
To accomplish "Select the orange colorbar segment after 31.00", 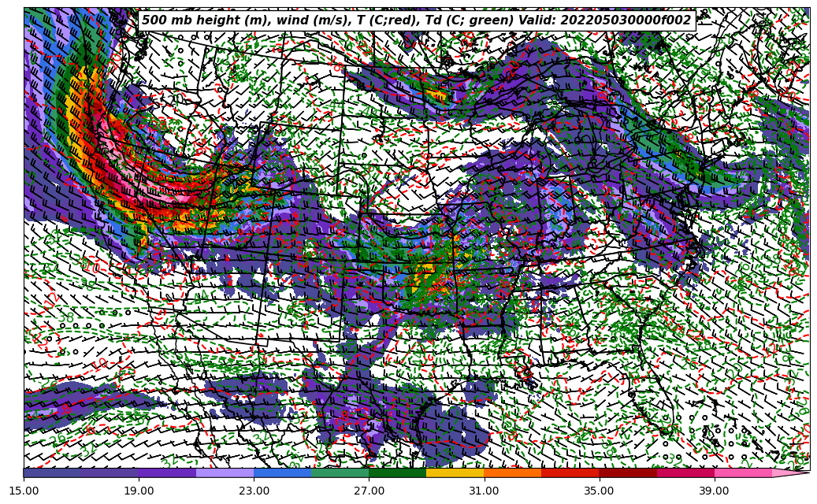I will 513,472.
